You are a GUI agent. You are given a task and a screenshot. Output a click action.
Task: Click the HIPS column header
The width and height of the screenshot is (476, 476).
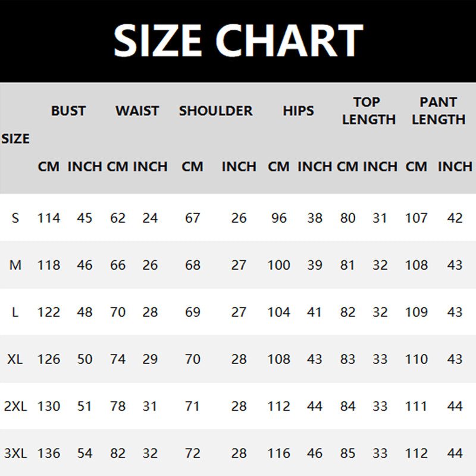[298, 111]
